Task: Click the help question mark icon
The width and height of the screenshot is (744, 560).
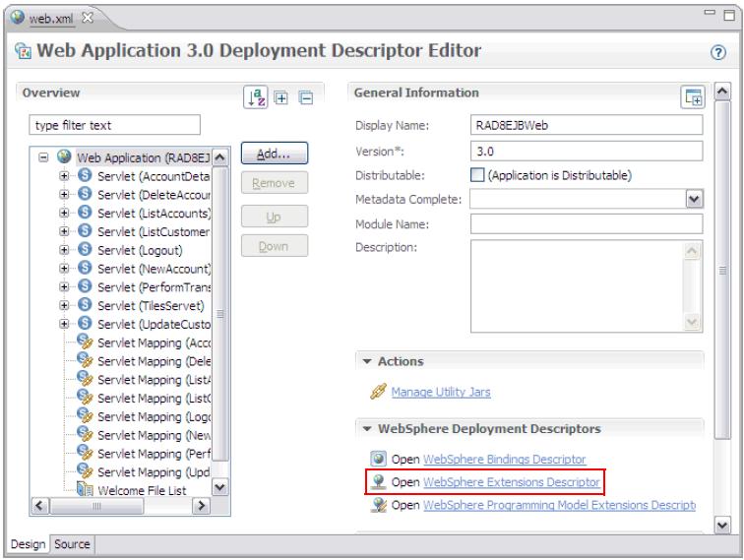Action: (718, 52)
